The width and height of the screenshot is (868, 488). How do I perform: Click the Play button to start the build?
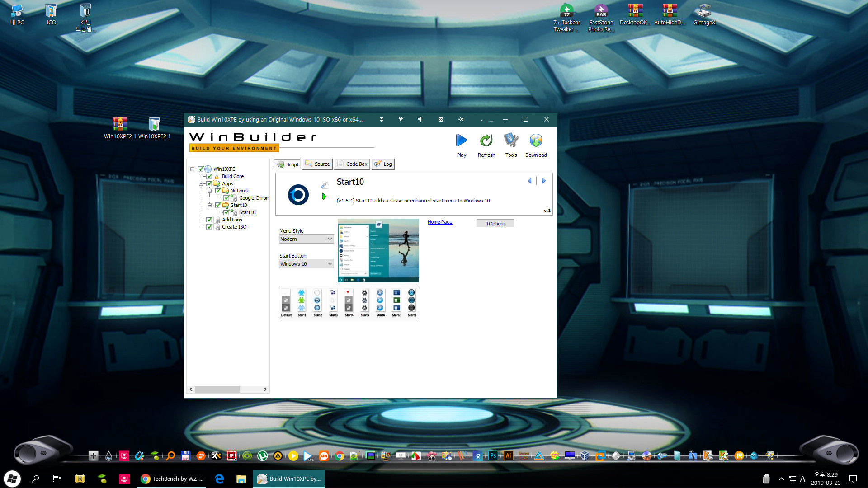[461, 141]
